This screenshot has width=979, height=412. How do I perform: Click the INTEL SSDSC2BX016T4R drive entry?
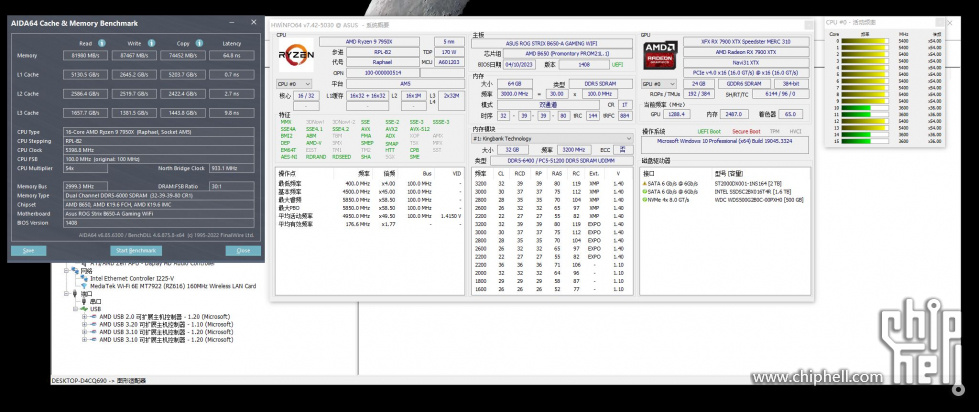(754, 192)
